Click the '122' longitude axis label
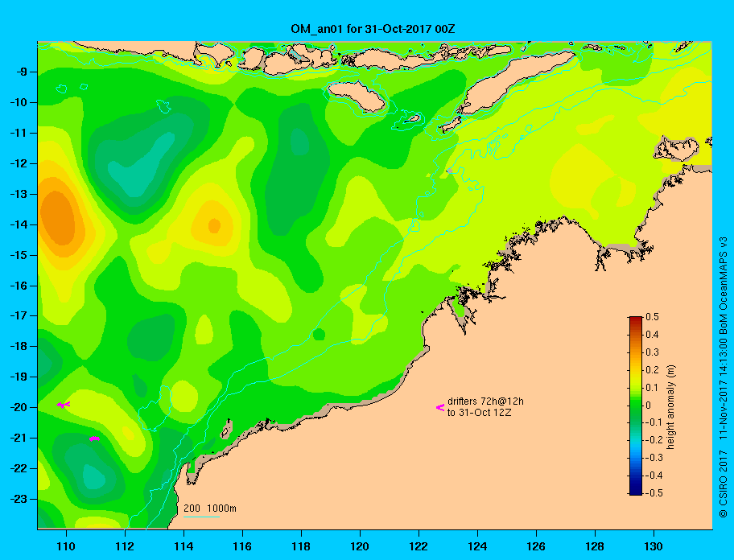 [x=419, y=546]
